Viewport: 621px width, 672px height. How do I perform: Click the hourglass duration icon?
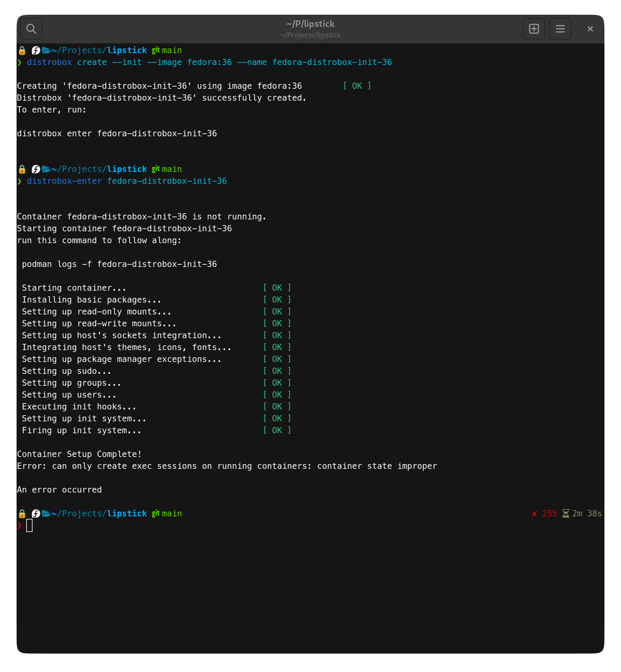(566, 513)
